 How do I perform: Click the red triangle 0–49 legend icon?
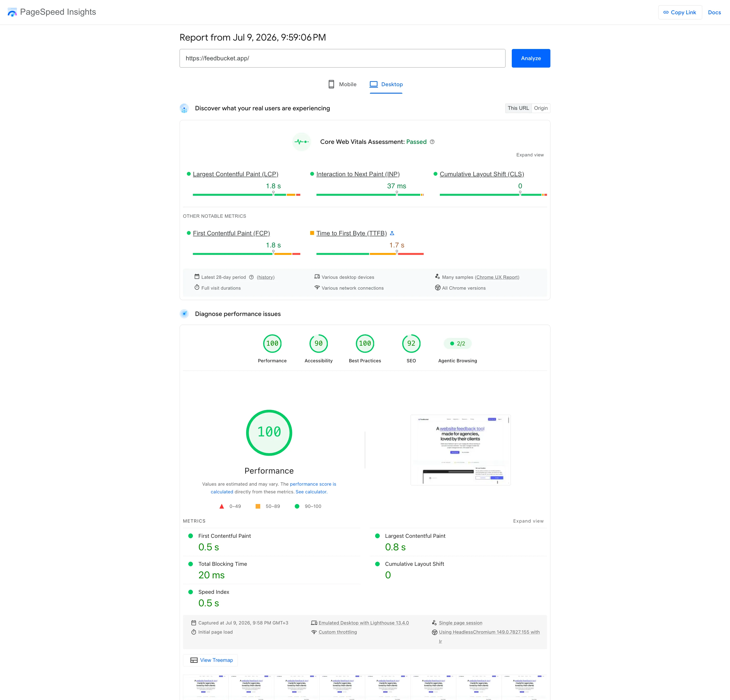222,506
